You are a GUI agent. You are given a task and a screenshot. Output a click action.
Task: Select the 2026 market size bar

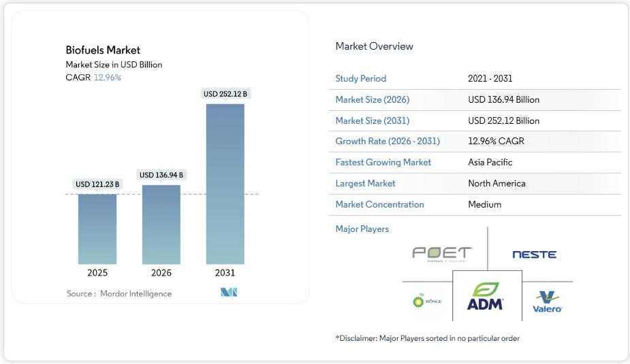click(161, 225)
